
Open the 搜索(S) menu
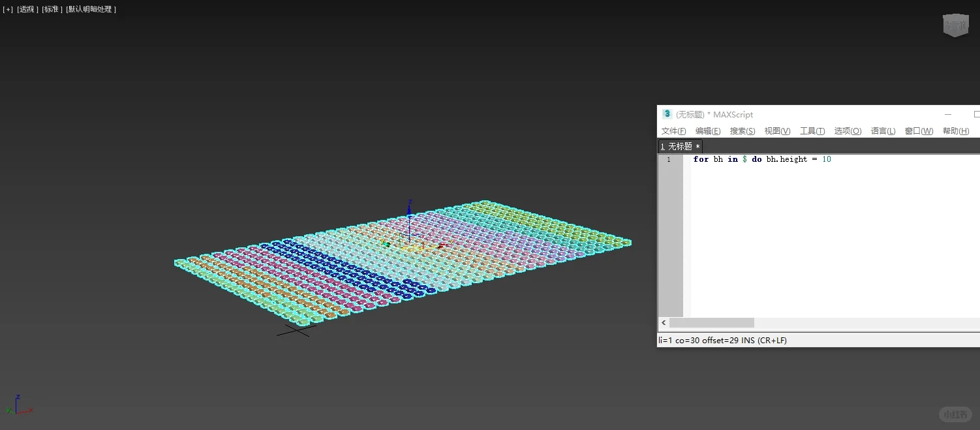742,131
